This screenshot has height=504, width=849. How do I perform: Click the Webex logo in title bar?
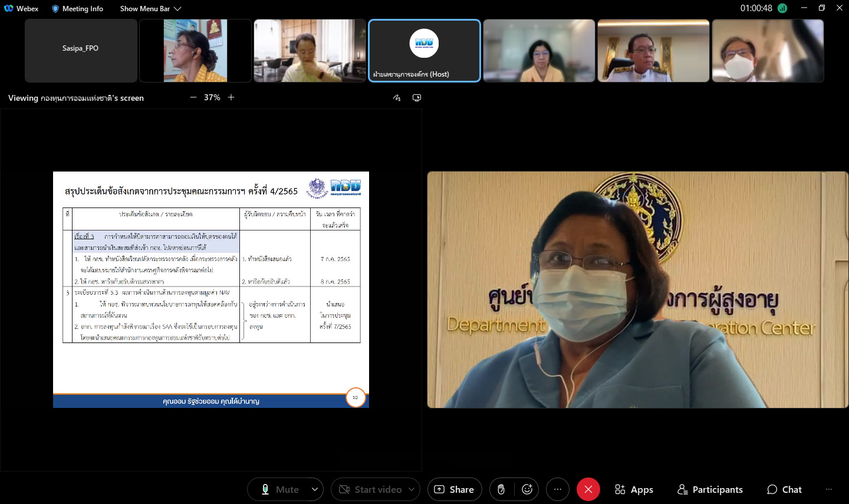coord(8,8)
